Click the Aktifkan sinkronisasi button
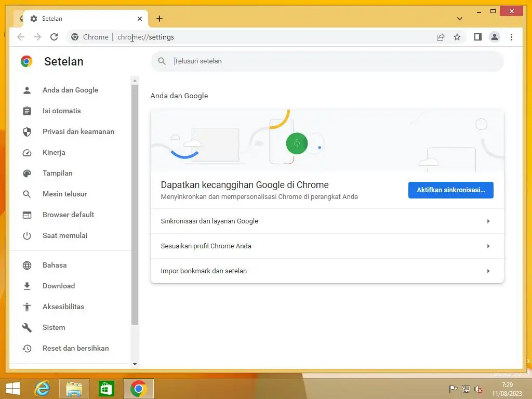 tap(450, 190)
